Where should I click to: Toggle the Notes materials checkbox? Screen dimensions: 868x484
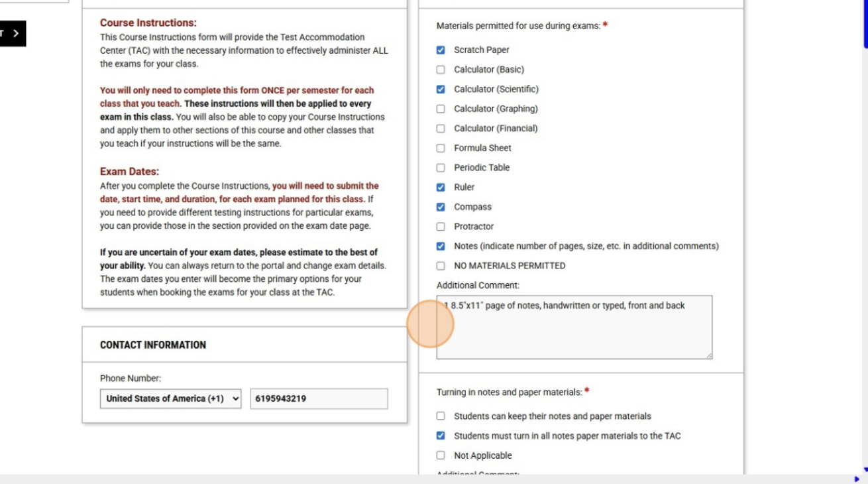(x=441, y=246)
